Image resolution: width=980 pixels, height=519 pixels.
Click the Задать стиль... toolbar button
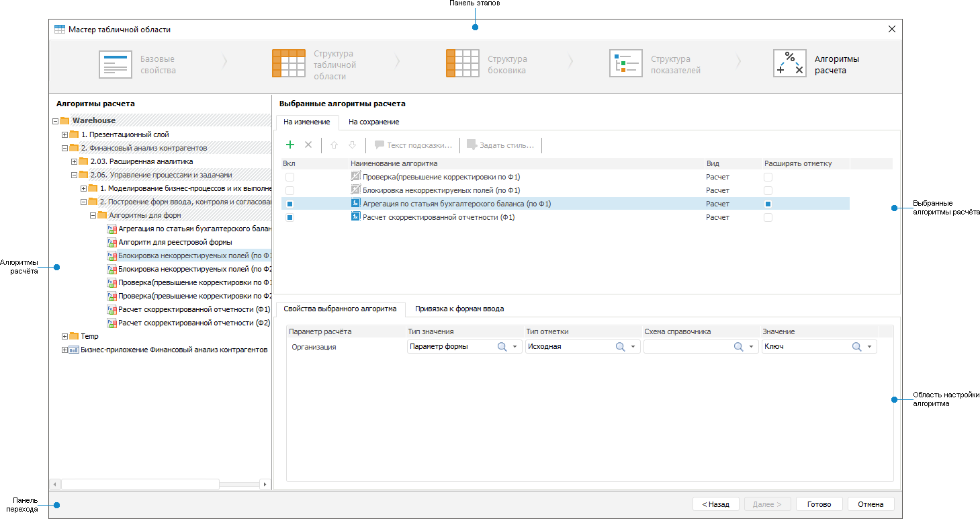coord(500,145)
